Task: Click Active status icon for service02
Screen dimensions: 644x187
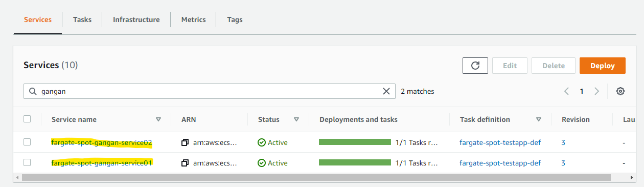Action: coord(261,142)
